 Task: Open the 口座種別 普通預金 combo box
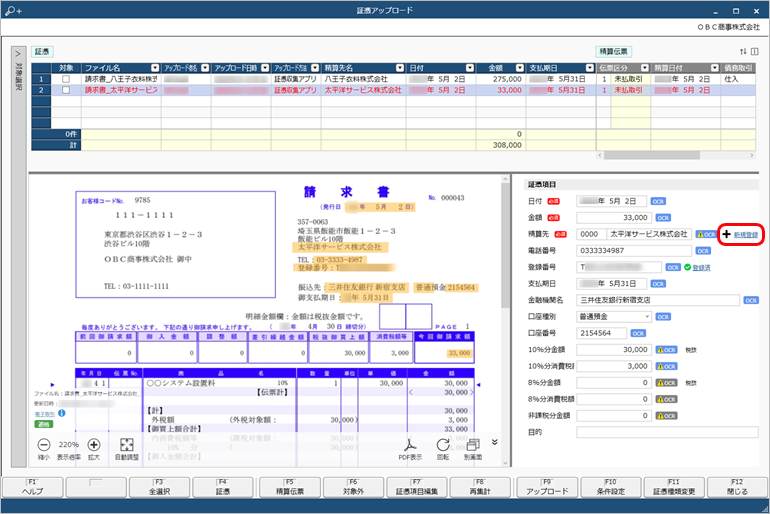614,317
